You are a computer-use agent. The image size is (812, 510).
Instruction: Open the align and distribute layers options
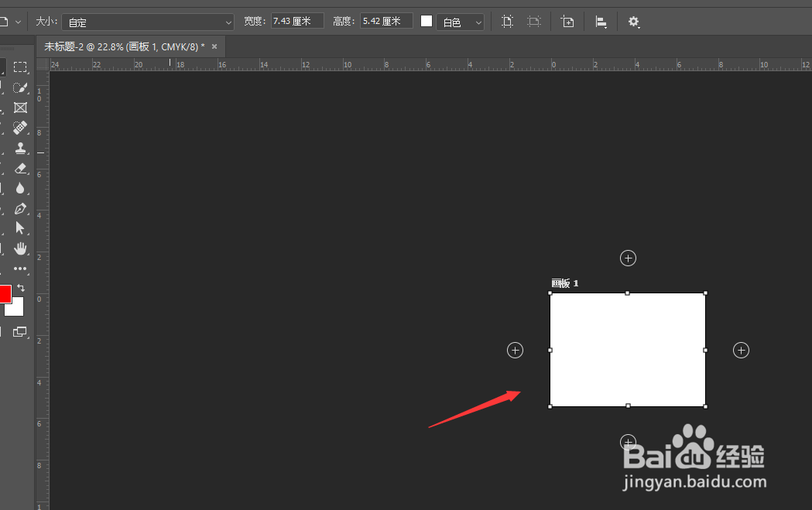[601, 22]
